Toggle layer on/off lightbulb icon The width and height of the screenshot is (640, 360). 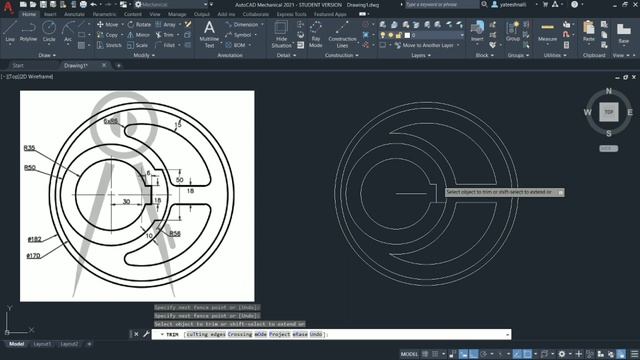(383, 36)
